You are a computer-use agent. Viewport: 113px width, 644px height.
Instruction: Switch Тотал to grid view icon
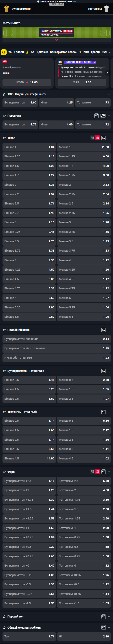(92, 138)
